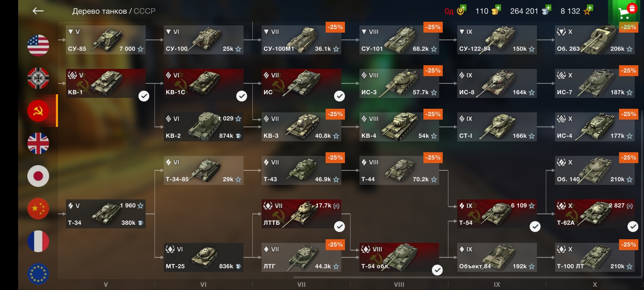
Task: Open the European nation flag icon
Action: pyautogui.click(x=38, y=274)
